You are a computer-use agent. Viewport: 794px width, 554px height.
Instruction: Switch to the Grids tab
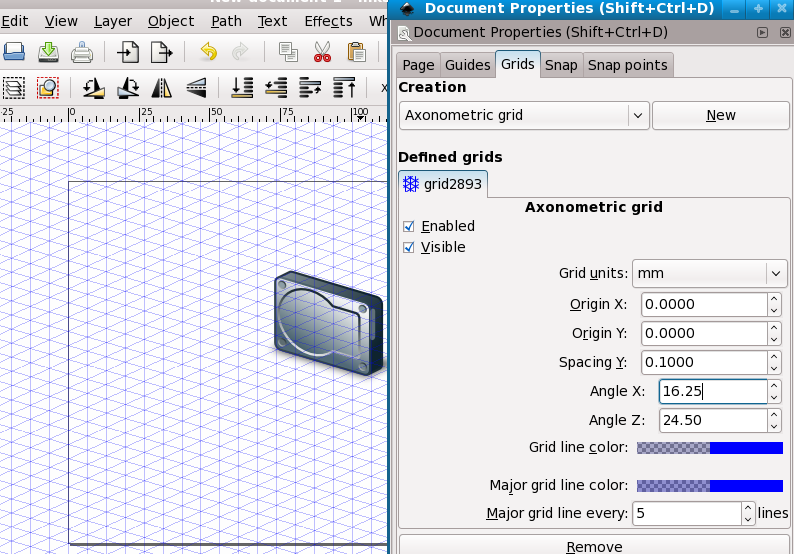pos(518,64)
